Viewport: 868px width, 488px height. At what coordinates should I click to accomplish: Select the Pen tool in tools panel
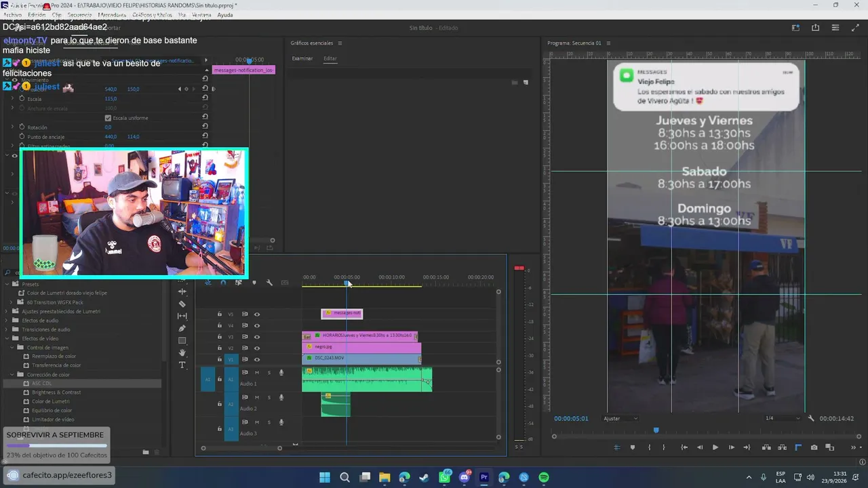click(182, 328)
